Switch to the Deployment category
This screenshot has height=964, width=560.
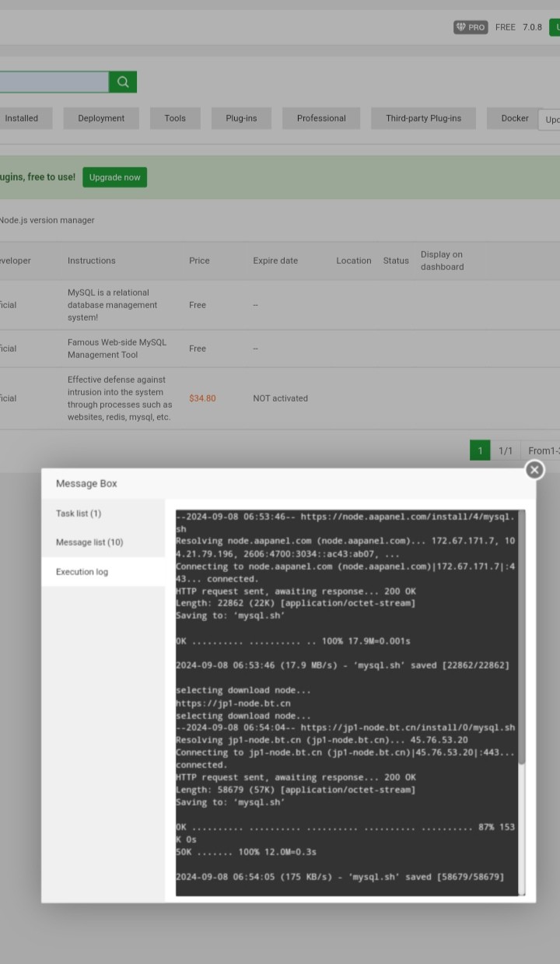click(x=101, y=118)
